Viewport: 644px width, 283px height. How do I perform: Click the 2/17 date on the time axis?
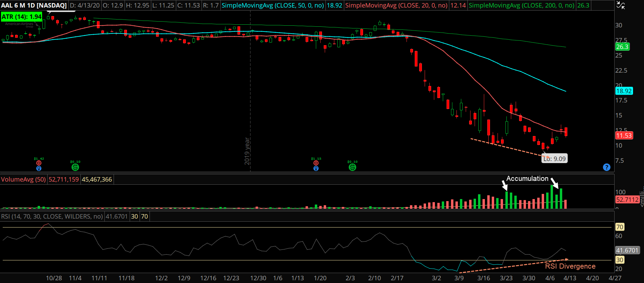pos(397,278)
